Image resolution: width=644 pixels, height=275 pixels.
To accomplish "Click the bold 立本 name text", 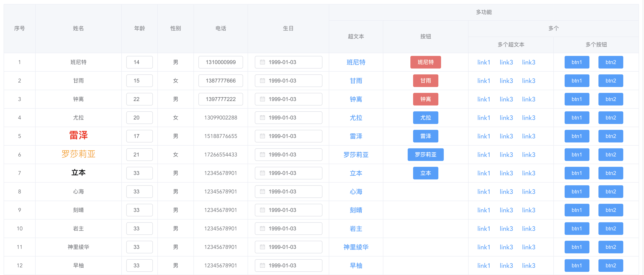I will click(x=78, y=173).
